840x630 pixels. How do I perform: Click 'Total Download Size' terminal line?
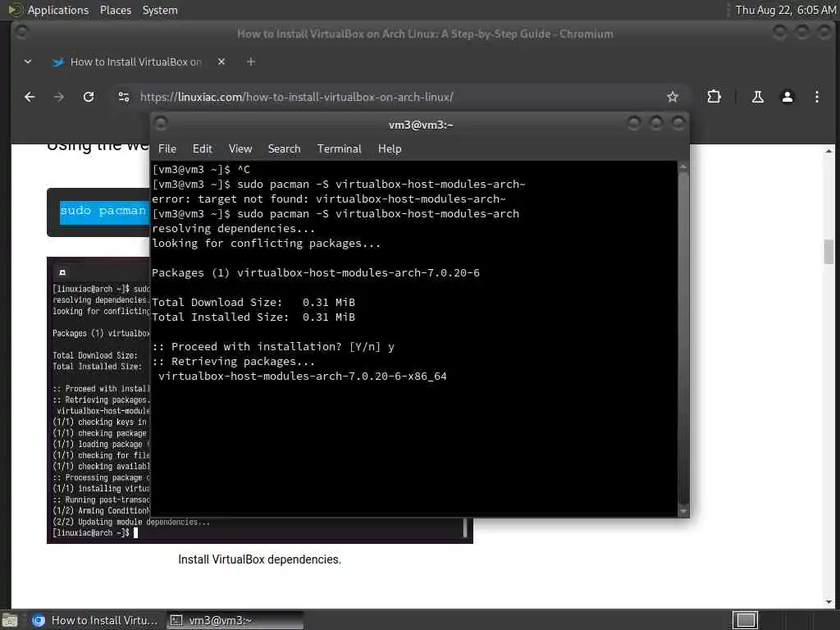(x=253, y=302)
